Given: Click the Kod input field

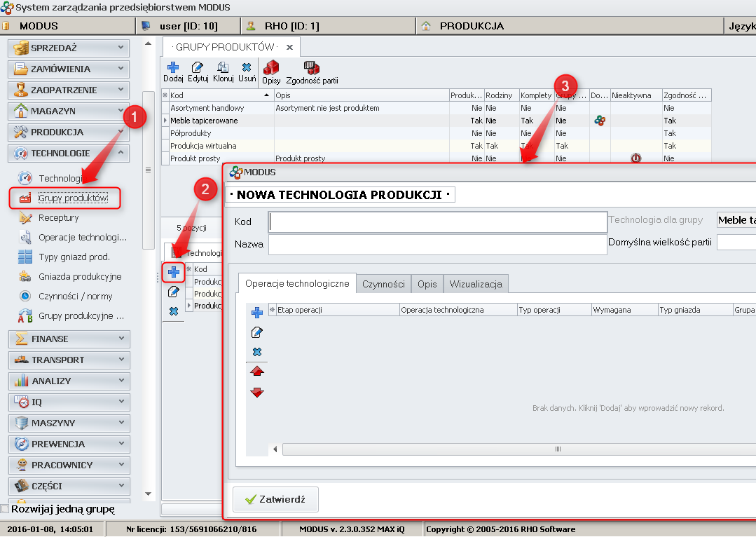Looking at the screenshot, I should pos(438,222).
